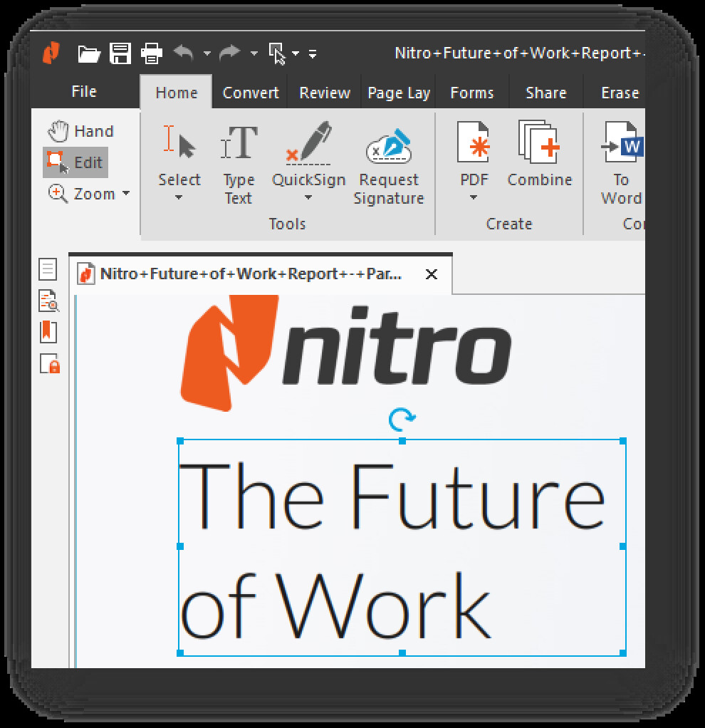Click the top-center handle of the text box
The height and width of the screenshot is (728, 705).
coord(402,441)
